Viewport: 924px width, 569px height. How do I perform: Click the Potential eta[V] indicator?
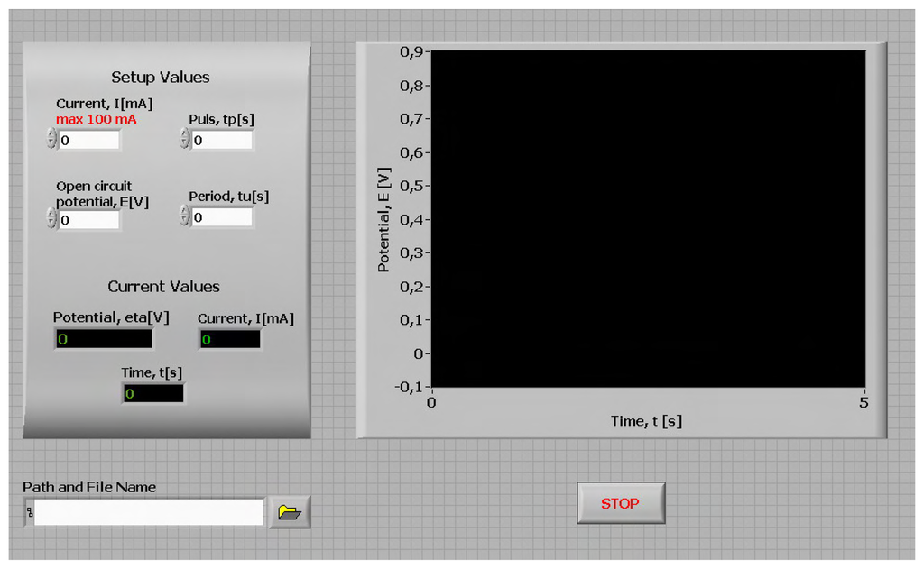click(x=104, y=337)
